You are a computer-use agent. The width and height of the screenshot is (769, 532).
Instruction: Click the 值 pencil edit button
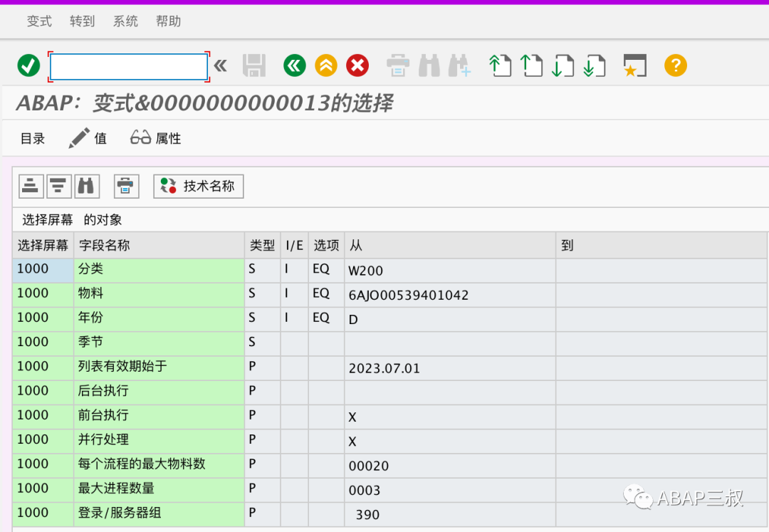click(x=88, y=138)
